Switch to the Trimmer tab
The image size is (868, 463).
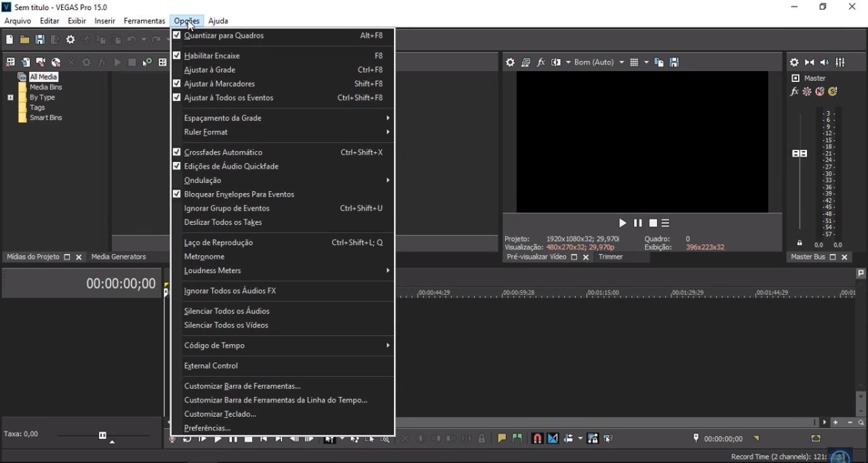click(x=611, y=257)
